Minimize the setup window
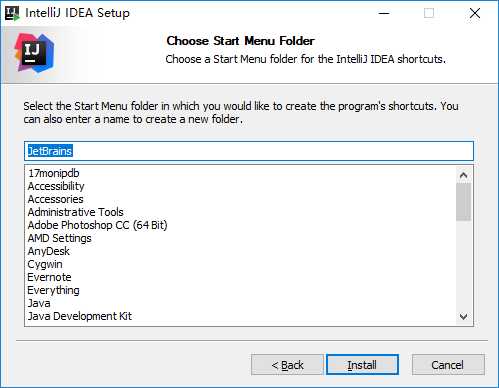Viewport: 499px width, 388px height. (384, 13)
